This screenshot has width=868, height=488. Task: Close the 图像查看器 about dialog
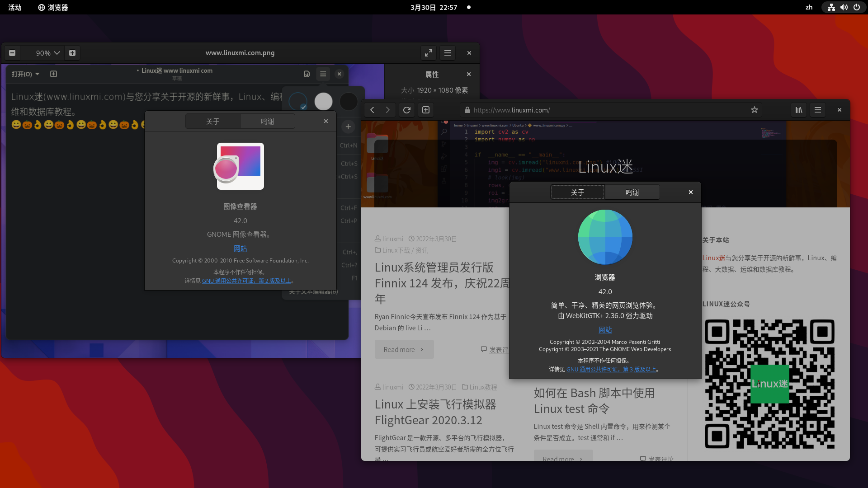(x=326, y=121)
